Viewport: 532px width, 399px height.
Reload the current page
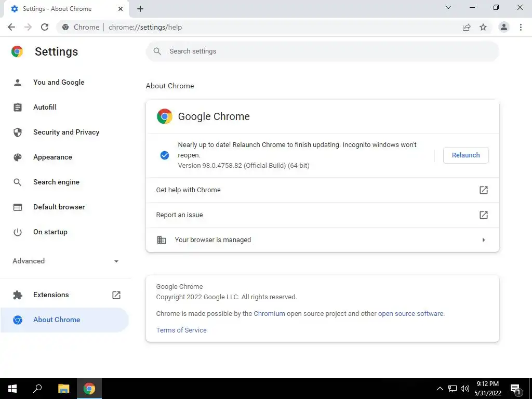(x=45, y=27)
